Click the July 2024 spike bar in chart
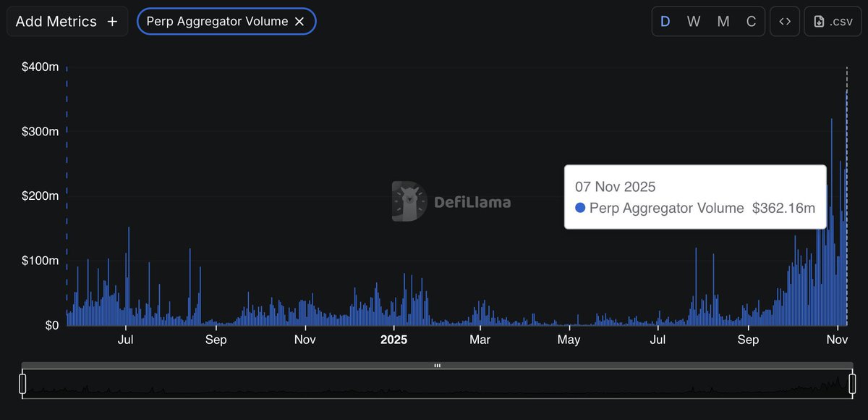Image resolution: width=868 pixels, height=420 pixels. (129, 277)
